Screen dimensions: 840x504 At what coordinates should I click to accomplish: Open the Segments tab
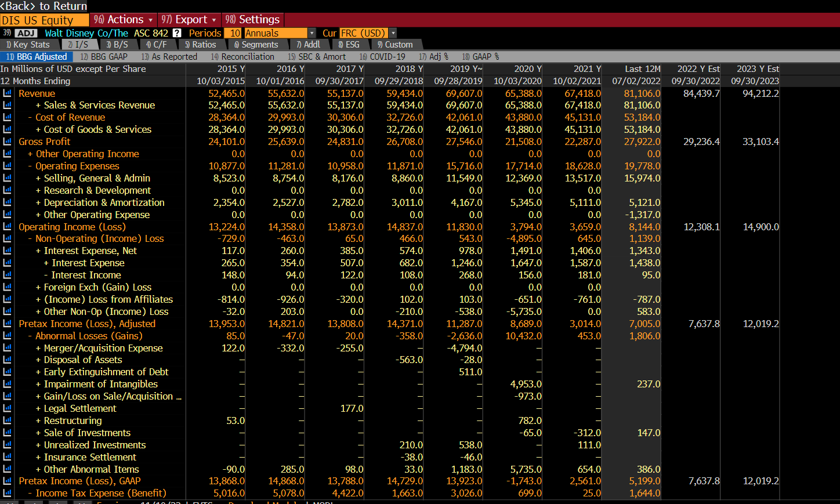point(256,45)
